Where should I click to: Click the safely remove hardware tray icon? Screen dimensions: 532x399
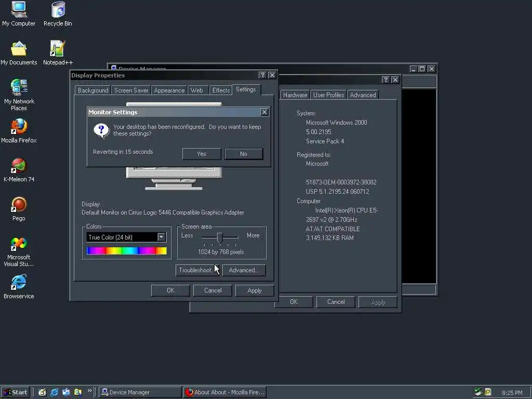[x=478, y=392]
